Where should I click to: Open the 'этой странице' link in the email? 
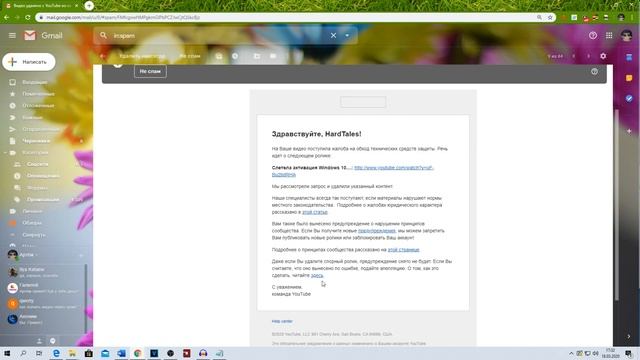(x=403, y=249)
